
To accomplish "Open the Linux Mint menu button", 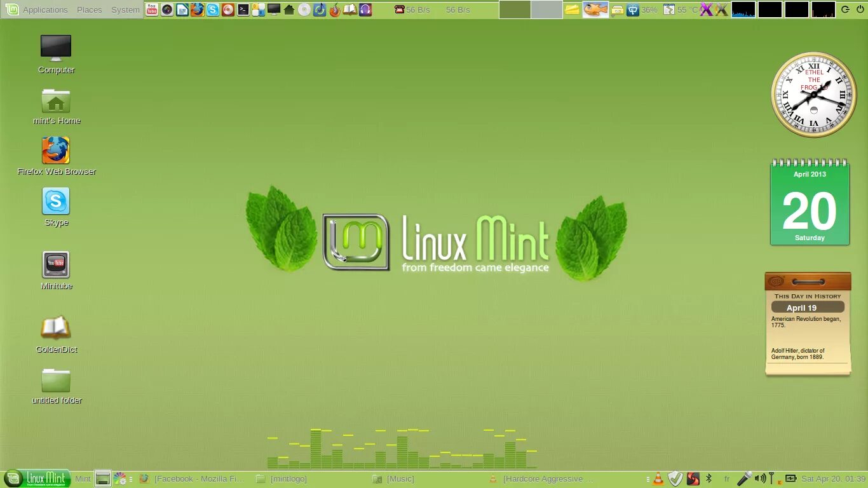I will click(x=36, y=479).
